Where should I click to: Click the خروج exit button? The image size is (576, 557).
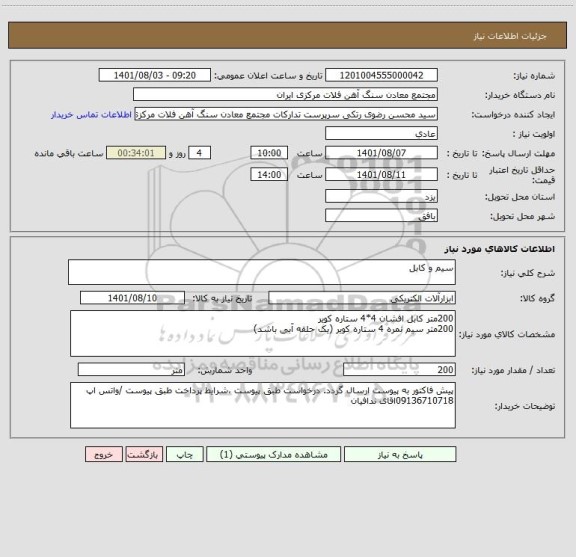point(104,454)
